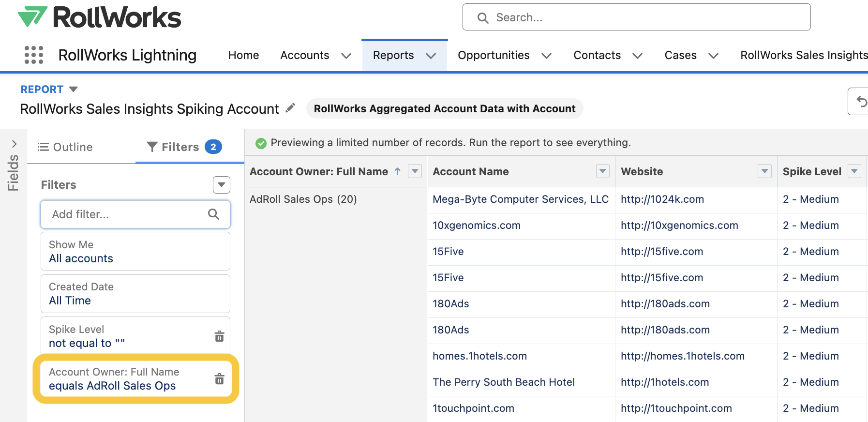Open the app launcher grid icon
This screenshot has height=422, width=868.
[x=34, y=55]
